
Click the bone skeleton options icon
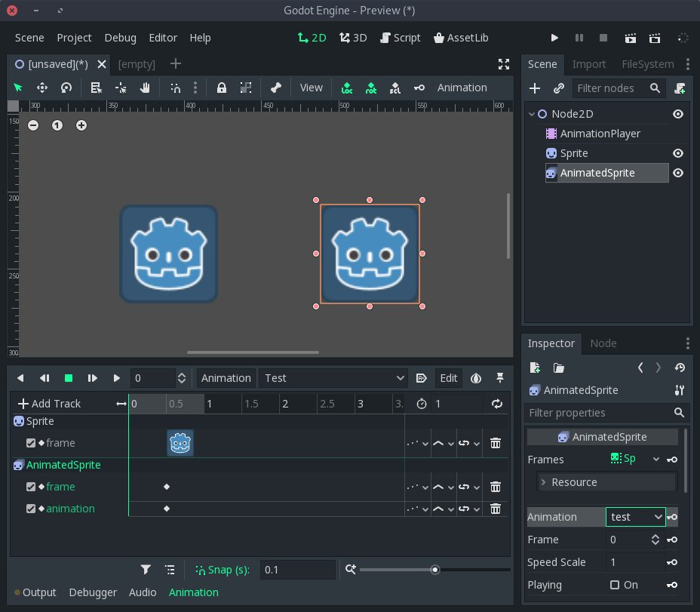276,88
